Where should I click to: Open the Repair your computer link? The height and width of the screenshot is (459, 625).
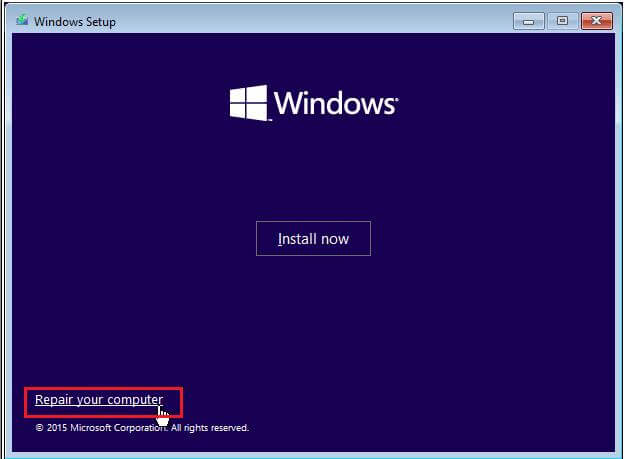point(99,399)
